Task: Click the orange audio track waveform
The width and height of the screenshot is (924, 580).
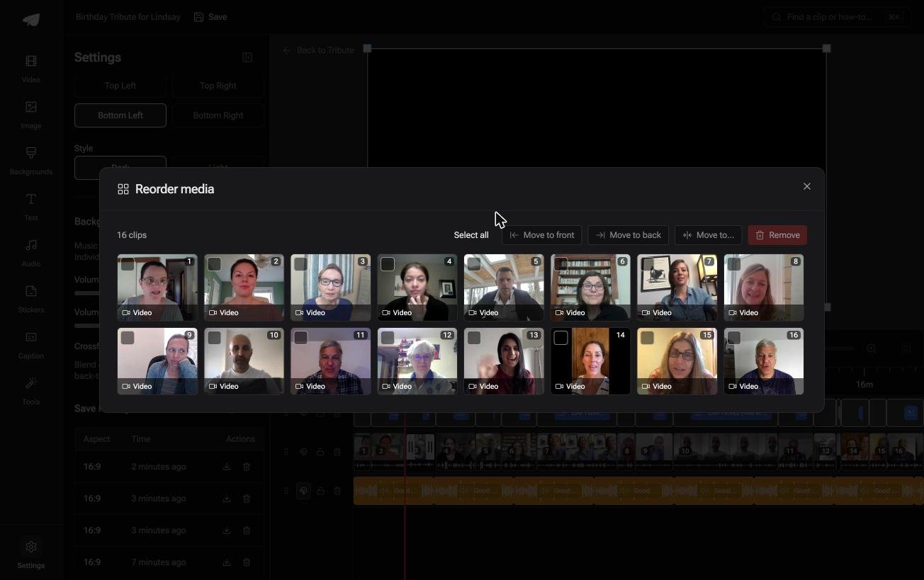Action: click(x=638, y=491)
